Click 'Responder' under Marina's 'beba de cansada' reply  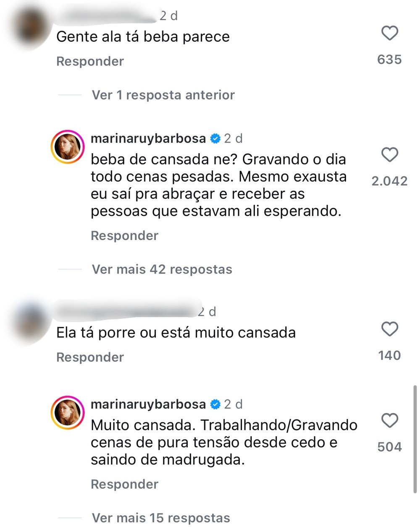coord(123,235)
